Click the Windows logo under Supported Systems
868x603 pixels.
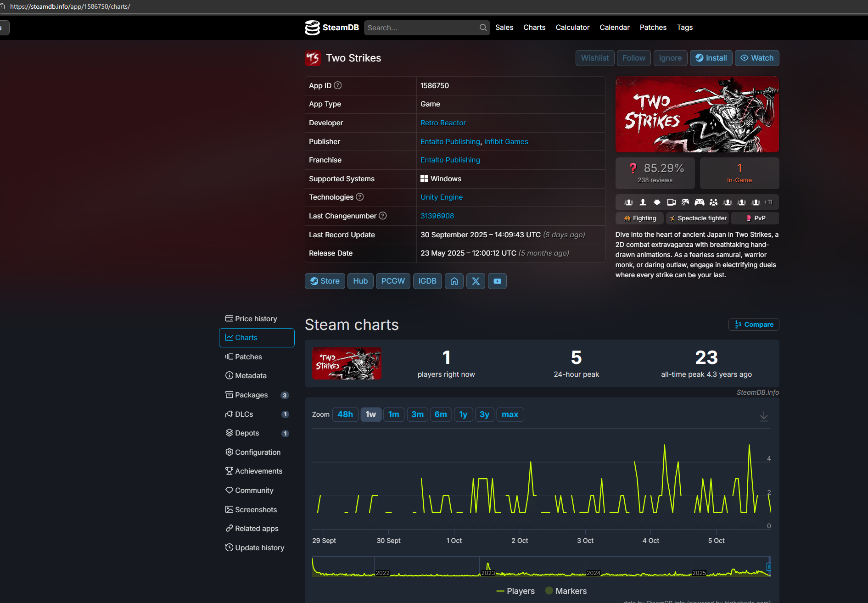[424, 179]
